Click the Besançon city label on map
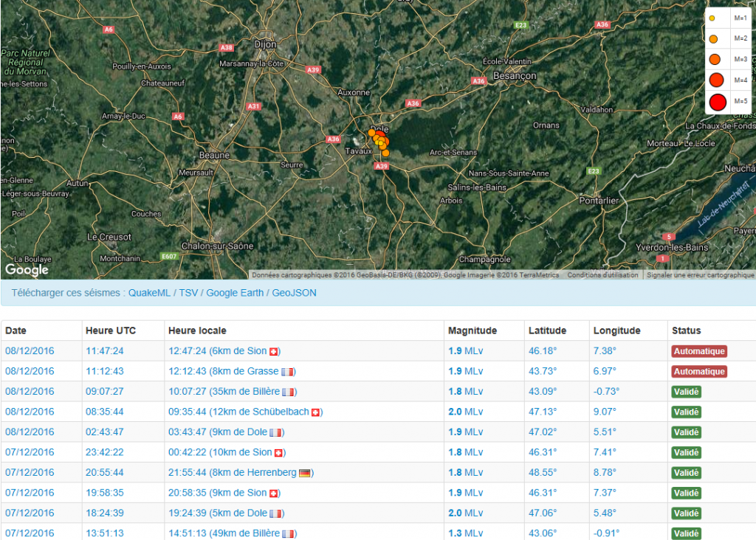This screenshot has width=756, height=540. tap(515, 76)
